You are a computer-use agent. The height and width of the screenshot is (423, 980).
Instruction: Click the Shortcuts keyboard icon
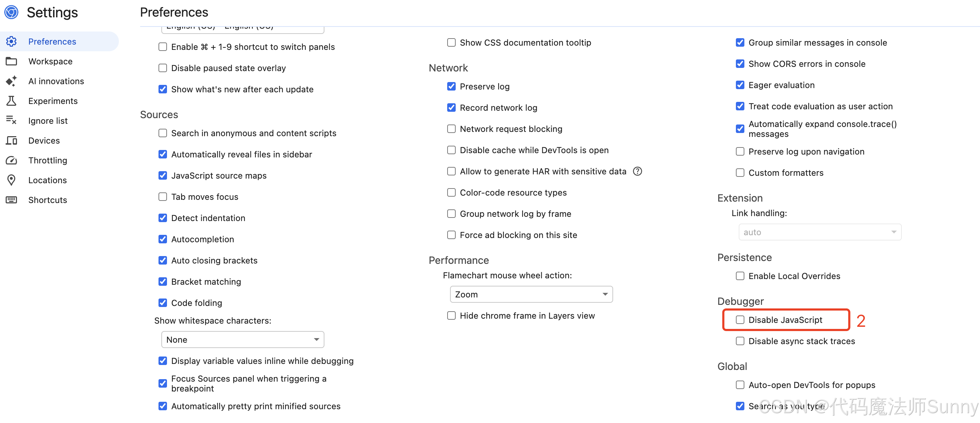(11, 200)
